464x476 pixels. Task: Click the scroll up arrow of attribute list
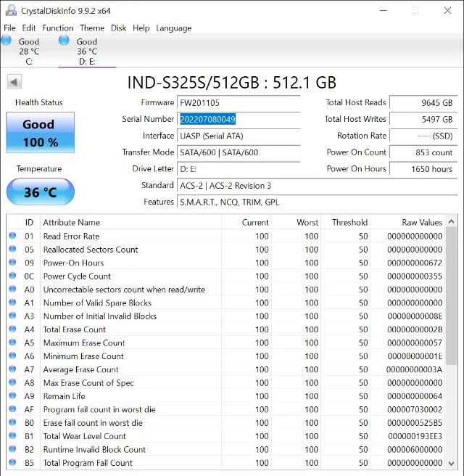[x=451, y=221]
